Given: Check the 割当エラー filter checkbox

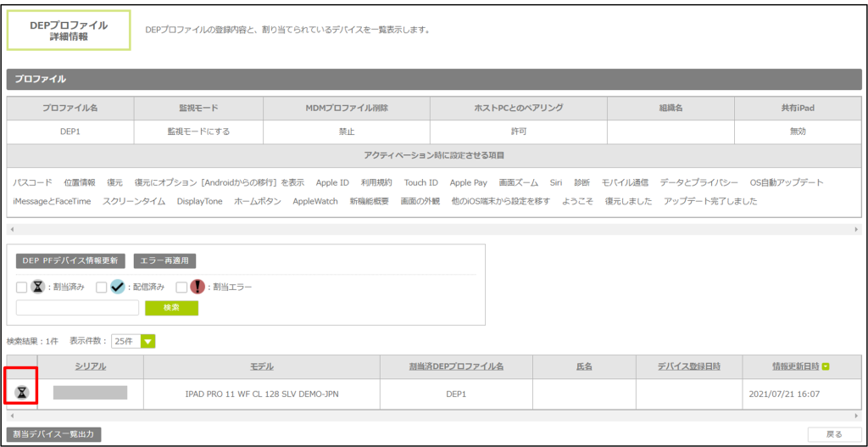Looking at the screenshot, I should (181, 288).
